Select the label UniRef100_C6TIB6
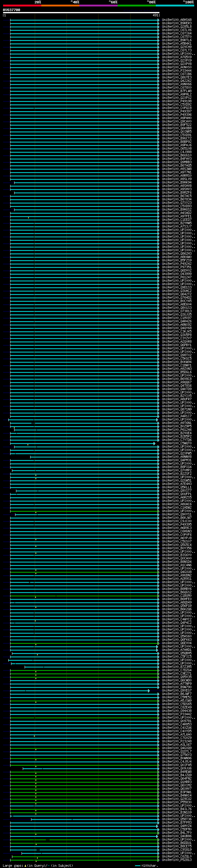Image resolution: width=197 pixels, height=868 pixels. pyautogui.click(x=177, y=74)
